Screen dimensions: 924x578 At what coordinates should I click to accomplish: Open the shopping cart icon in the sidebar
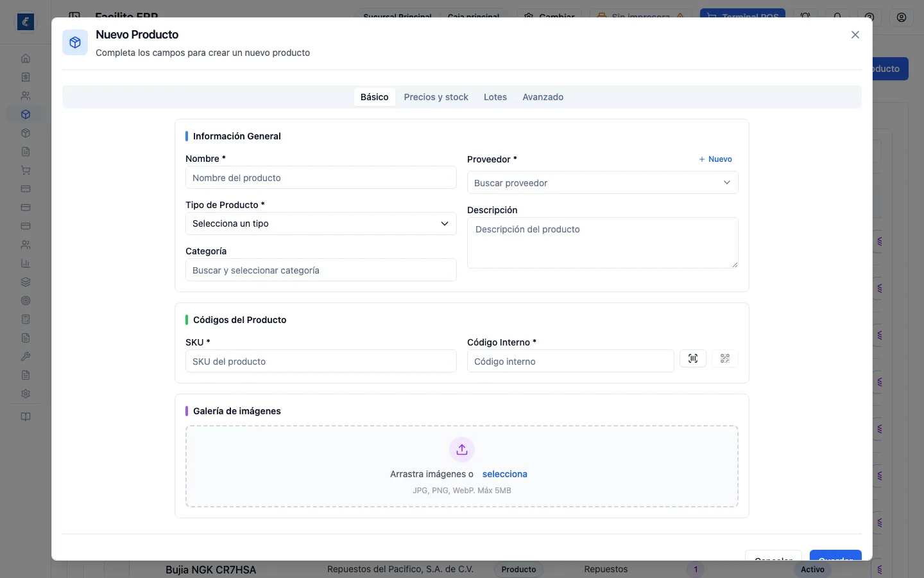point(26,170)
